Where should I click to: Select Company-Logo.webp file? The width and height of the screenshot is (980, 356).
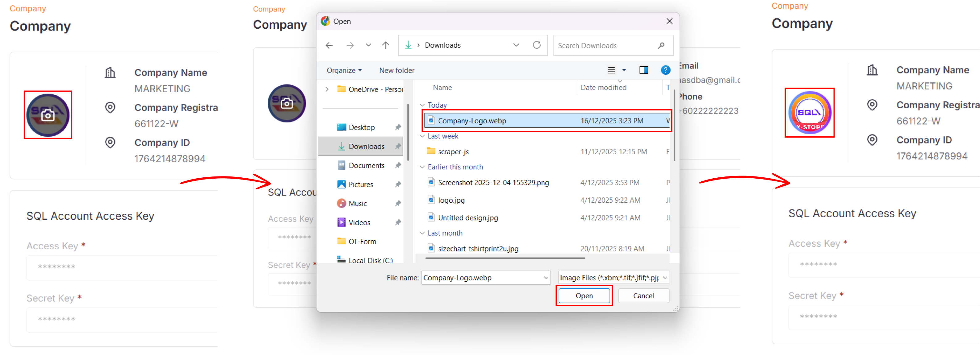(472, 121)
